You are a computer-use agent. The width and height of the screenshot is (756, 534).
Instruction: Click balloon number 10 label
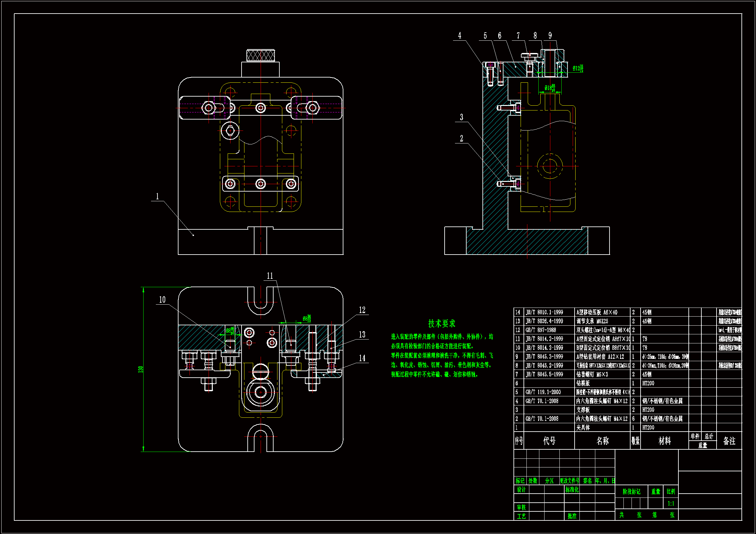[x=162, y=300]
